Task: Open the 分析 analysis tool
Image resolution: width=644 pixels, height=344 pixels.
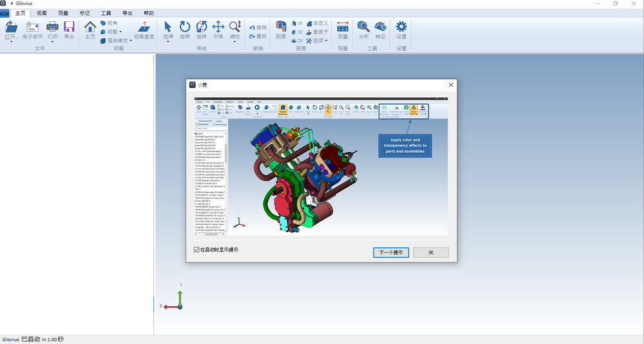Action: [x=363, y=27]
